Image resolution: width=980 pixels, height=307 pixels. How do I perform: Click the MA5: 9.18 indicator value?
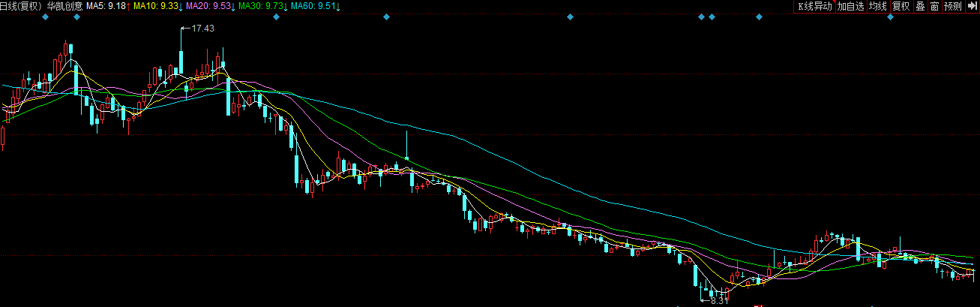coord(106,6)
